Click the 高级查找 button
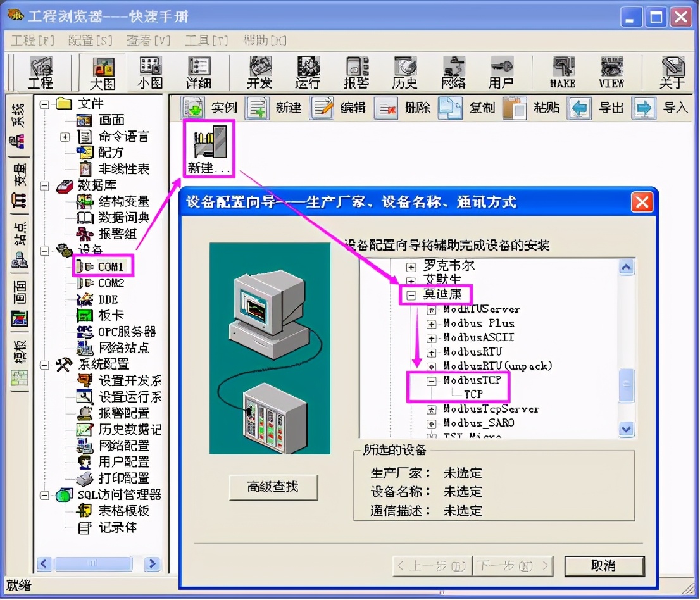The width and height of the screenshot is (700, 600). (x=273, y=488)
